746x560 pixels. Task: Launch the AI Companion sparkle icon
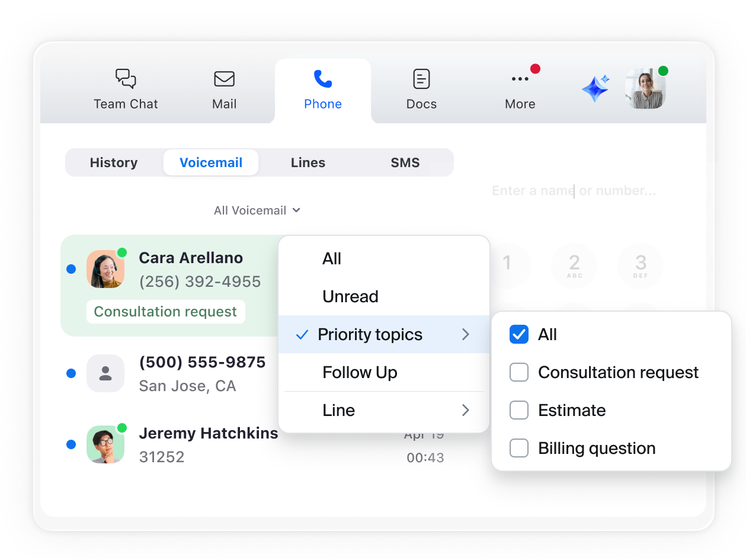pos(595,87)
